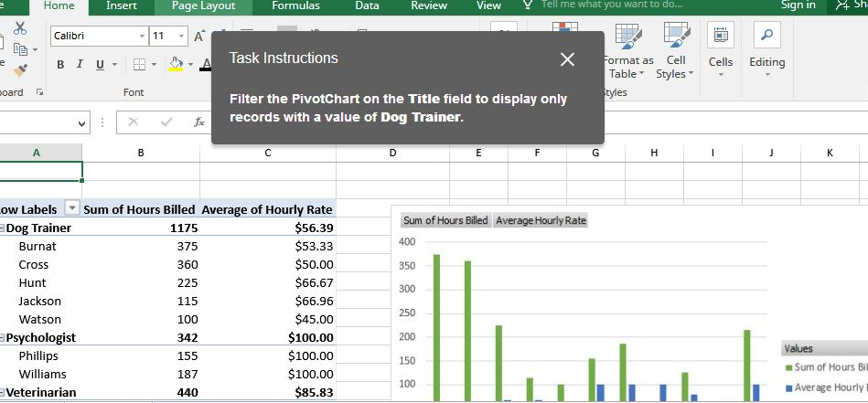
Task: Click Sum of Hours Billed green legend entry
Action: click(827, 367)
